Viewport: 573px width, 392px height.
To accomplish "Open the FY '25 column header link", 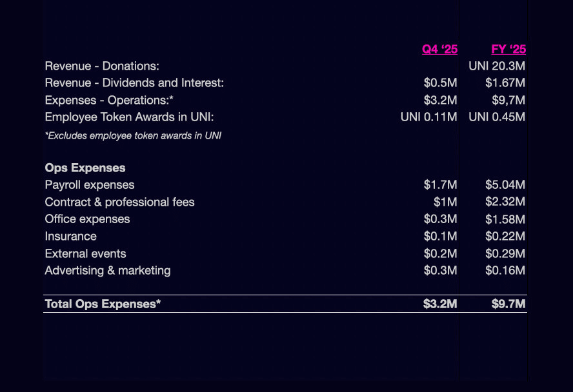I will coord(508,49).
